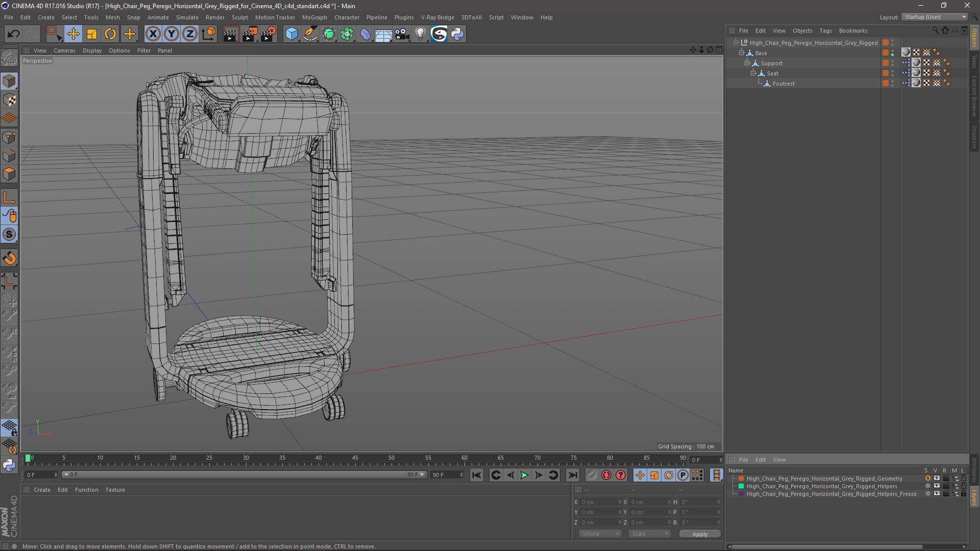Toggle render flag for Rigged_Geometry layer
Viewport: 980px width, 551px height.
[946, 479]
